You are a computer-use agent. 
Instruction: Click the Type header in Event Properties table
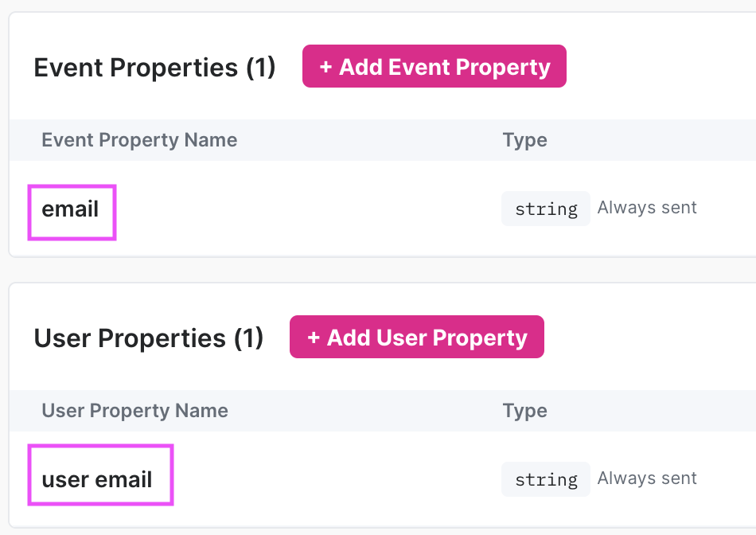click(x=525, y=139)
